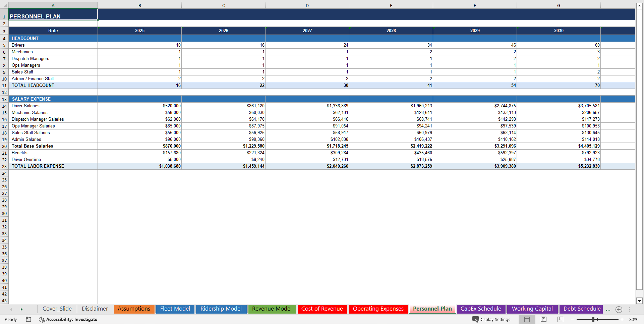Select the Page Layout view icon
Image resolution: width=644 pixels, height=324 pixels.
tap(543, 319)
